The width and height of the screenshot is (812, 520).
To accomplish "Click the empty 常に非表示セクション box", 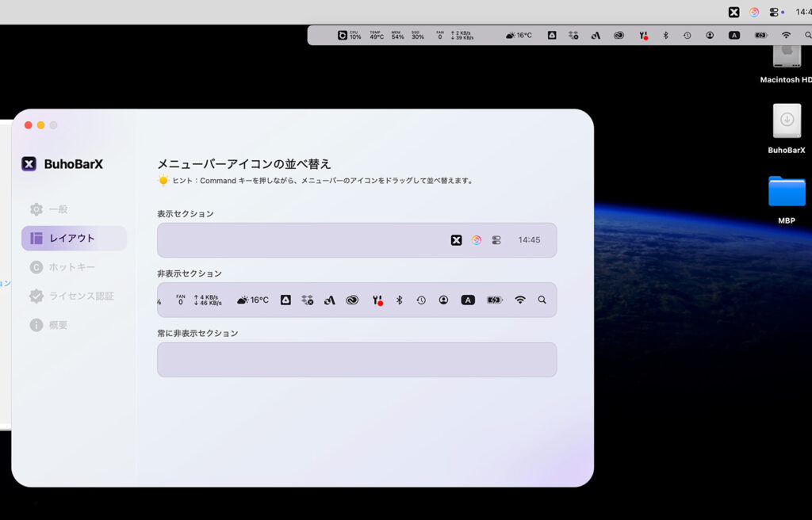I will coord(357,360).
